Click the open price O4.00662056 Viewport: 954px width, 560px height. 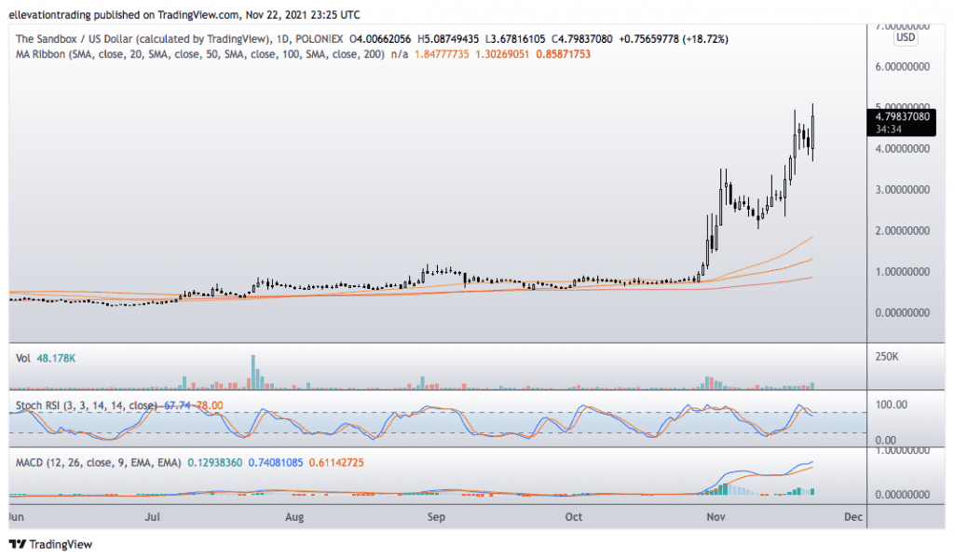click(380, 39)
